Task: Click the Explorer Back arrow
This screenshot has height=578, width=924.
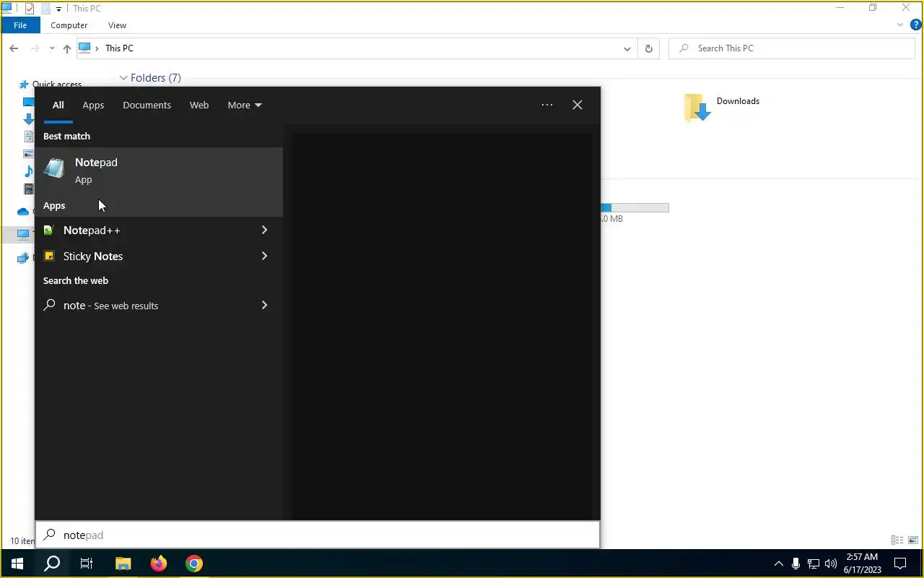Action: 14,48
